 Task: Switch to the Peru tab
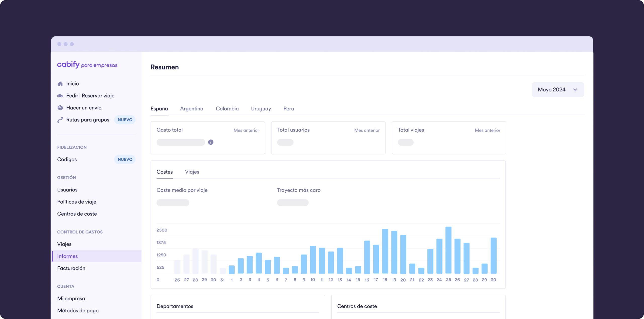[288, 109]
